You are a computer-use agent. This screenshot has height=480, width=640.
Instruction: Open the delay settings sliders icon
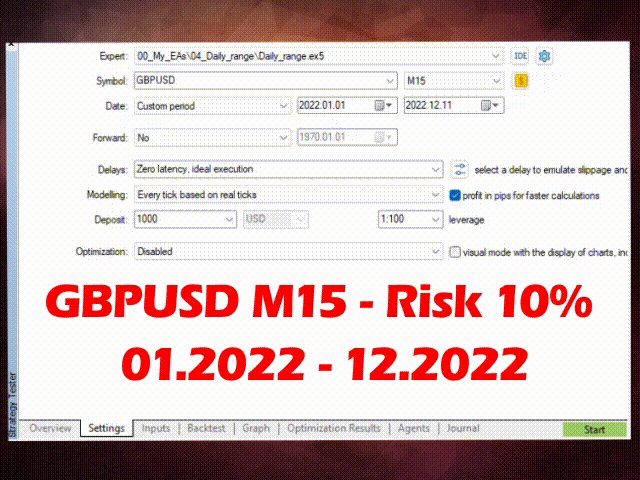tap(460, 169)
